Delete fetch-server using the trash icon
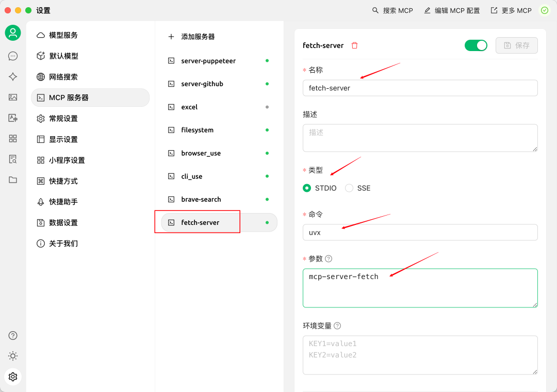Screen dimensions: 557x392 355,45
